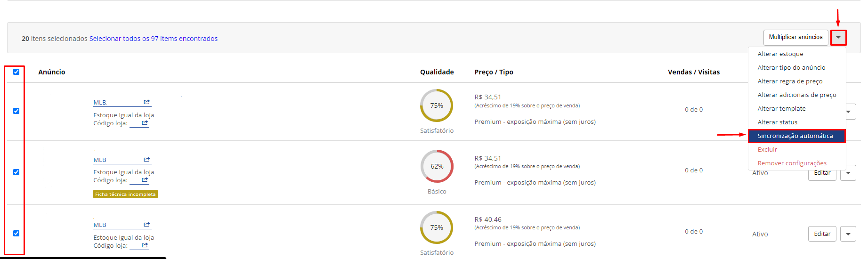Click store code link icon in third listing
Image resolution: width=868 pixels, height=259 pixels.
click(x=145, y=245)
